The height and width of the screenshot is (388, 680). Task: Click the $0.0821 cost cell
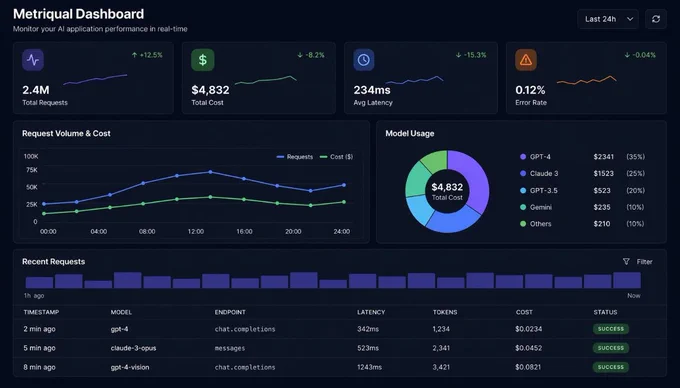tap(528, 367)
